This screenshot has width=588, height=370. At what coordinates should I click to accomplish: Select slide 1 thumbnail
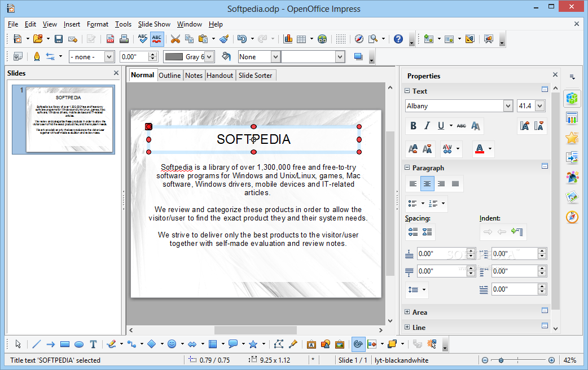69,120
